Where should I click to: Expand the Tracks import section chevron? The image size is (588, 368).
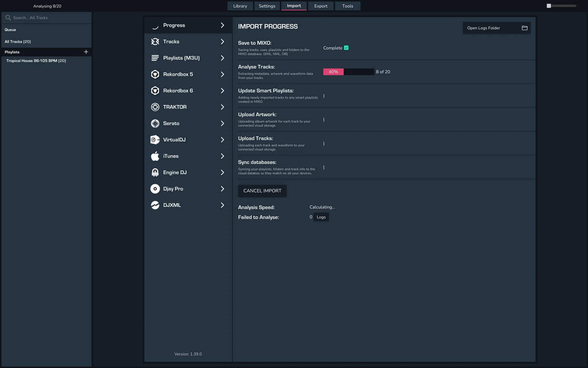[222, 42]
